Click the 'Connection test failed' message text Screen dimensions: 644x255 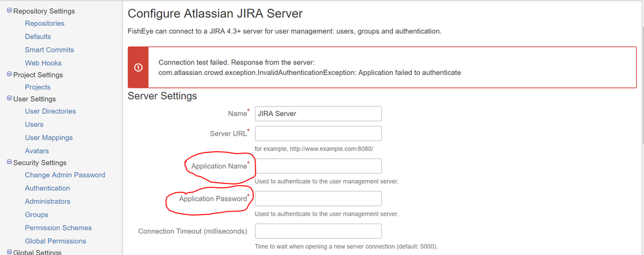coord(237,63)
